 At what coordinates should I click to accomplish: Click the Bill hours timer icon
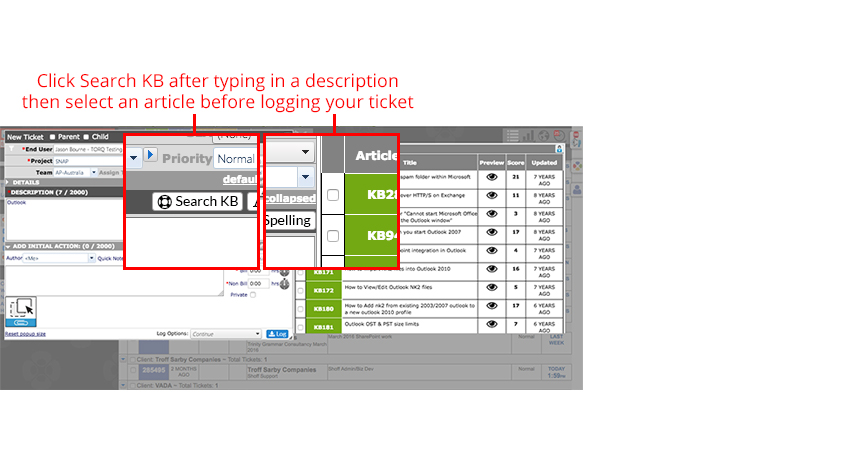pyautogui.click(x=284, y=271)
